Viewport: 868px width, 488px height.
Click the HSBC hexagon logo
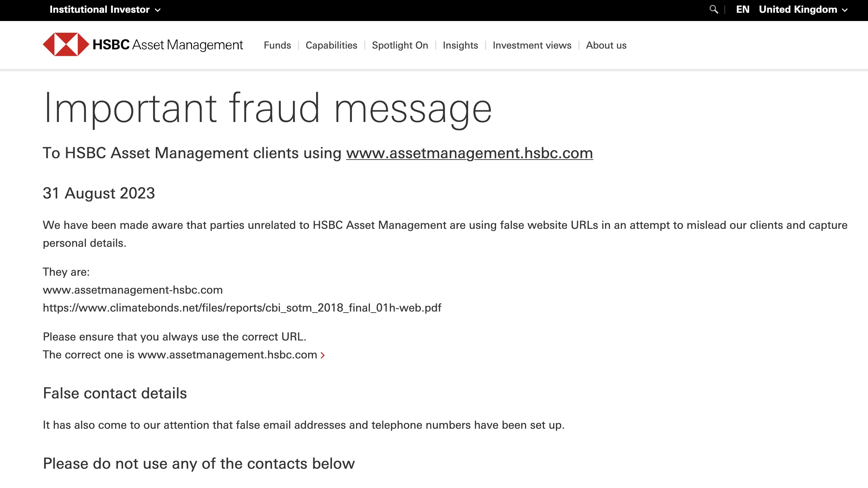pos(66,44)
